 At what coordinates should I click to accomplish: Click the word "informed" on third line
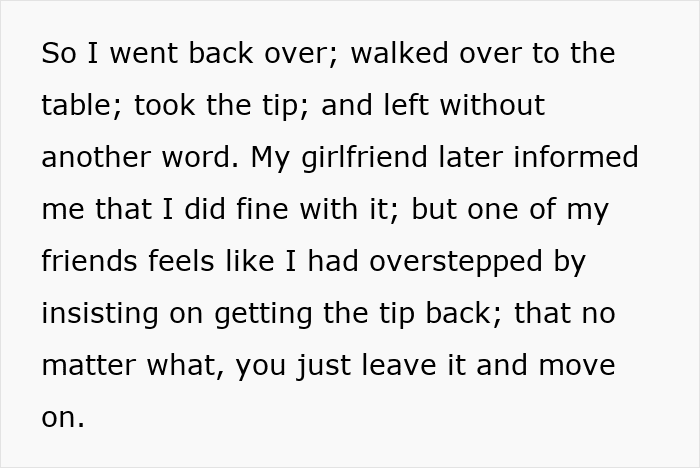click(576, 157)
